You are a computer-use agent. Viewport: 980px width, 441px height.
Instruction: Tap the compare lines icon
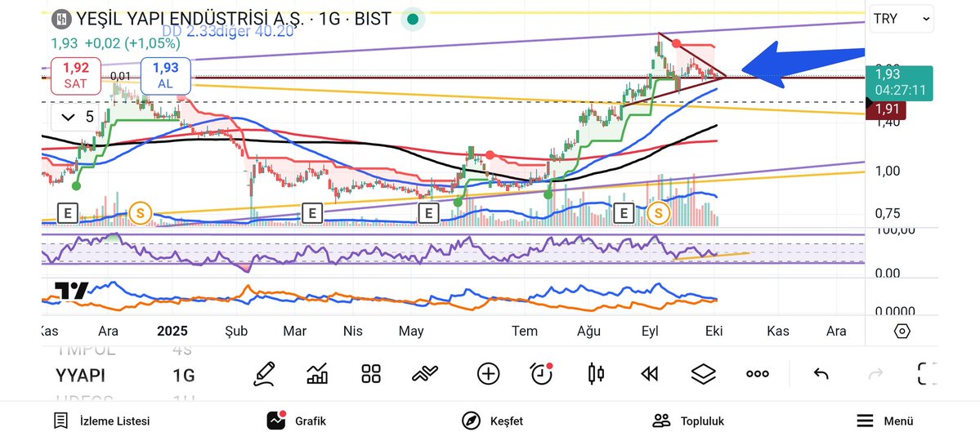click(425, 374)
